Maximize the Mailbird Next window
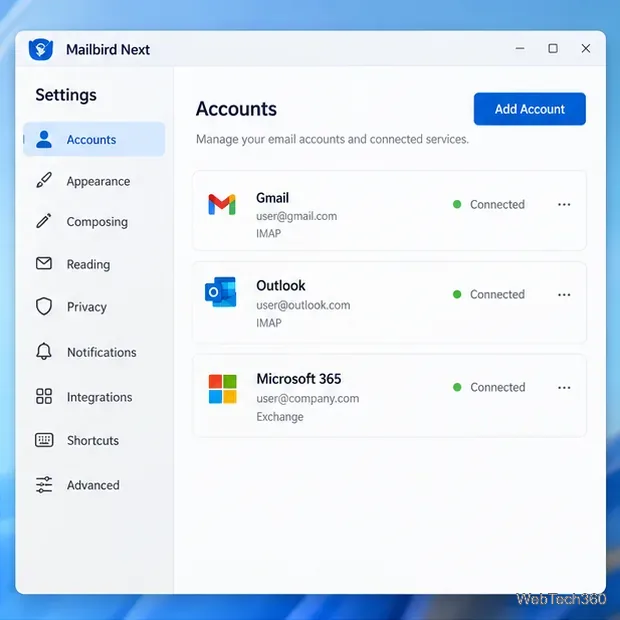 coord(553,49)
